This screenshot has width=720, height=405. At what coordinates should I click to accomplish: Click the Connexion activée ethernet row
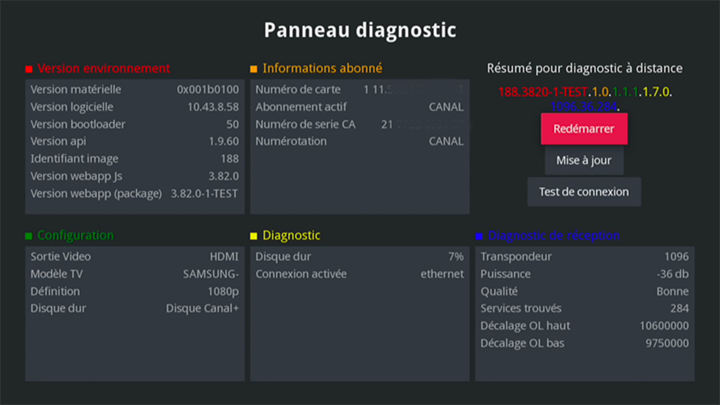click(x=359, y=274)
